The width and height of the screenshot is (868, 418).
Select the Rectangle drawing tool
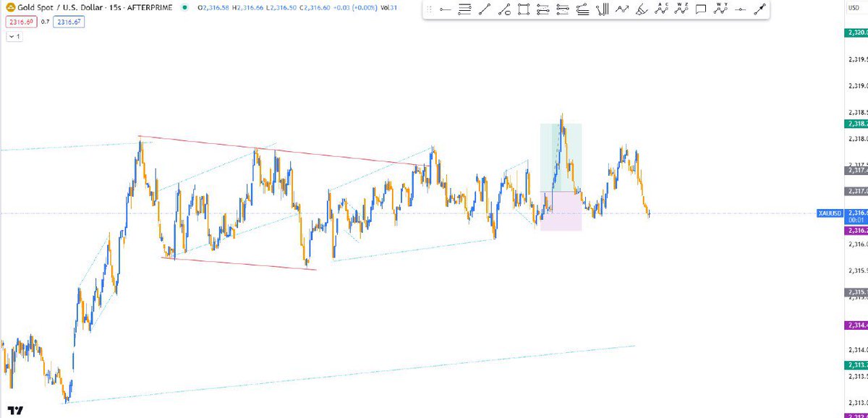click(x=524, y=10)
